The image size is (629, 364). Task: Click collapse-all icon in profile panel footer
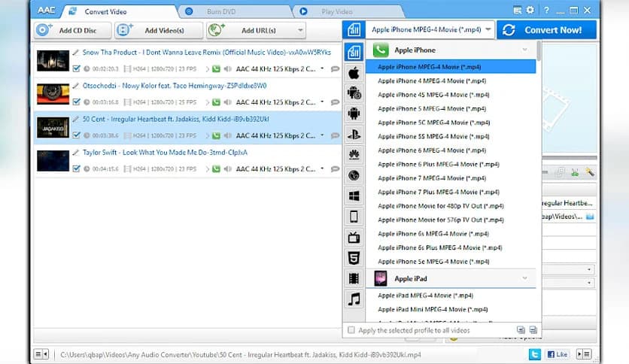pyautogui.click(x=533, y=330)
